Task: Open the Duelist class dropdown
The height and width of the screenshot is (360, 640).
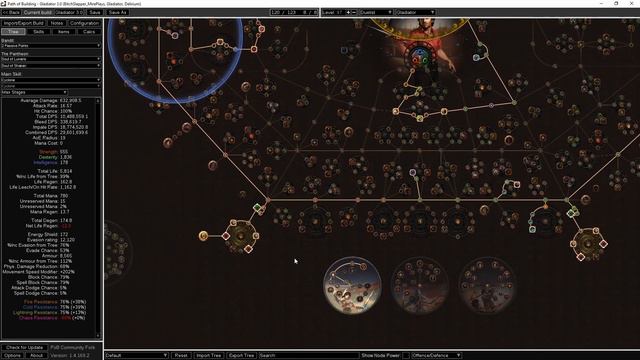Action: pos(376,12)
